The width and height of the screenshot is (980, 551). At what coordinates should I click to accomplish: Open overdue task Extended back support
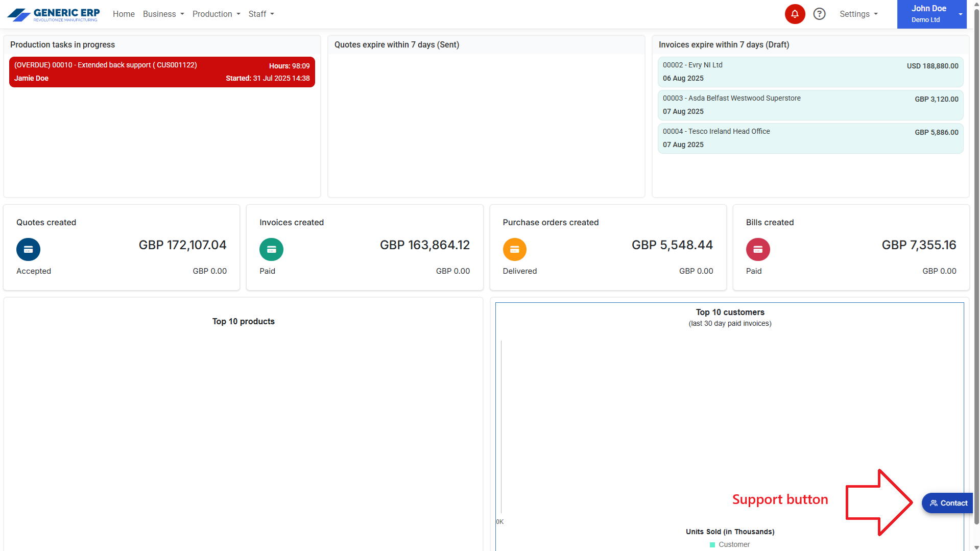point(162,72)
